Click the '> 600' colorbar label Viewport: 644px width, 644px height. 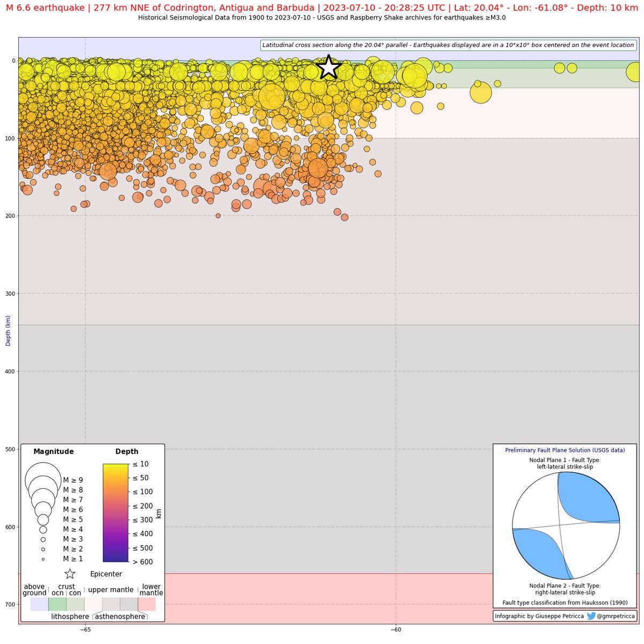pos(143,562)
